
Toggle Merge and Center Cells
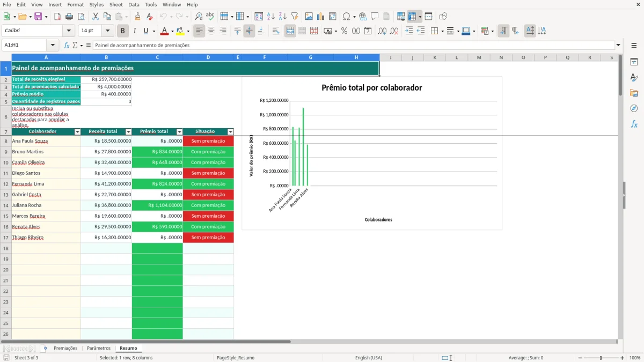tap(290, 31)
